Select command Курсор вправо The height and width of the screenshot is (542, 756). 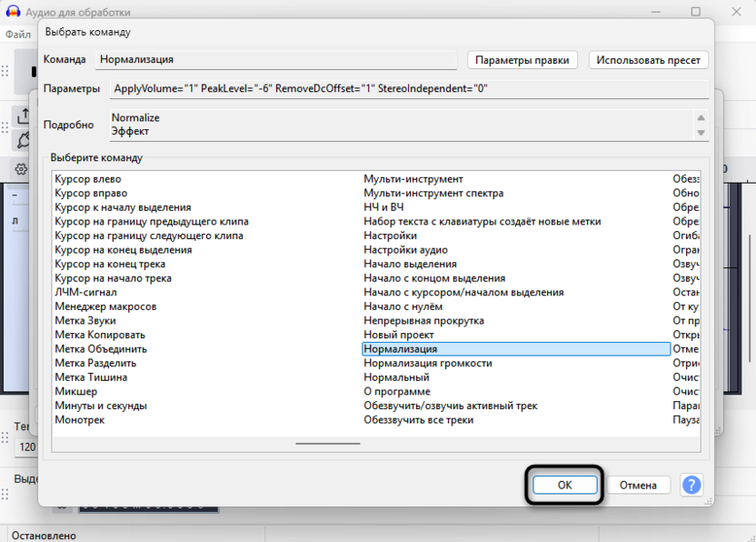91,193
